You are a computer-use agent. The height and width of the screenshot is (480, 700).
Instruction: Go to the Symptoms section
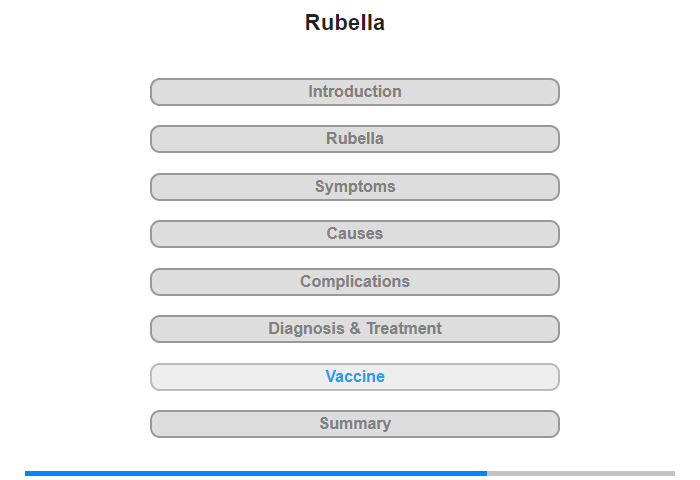click(355, 187)
